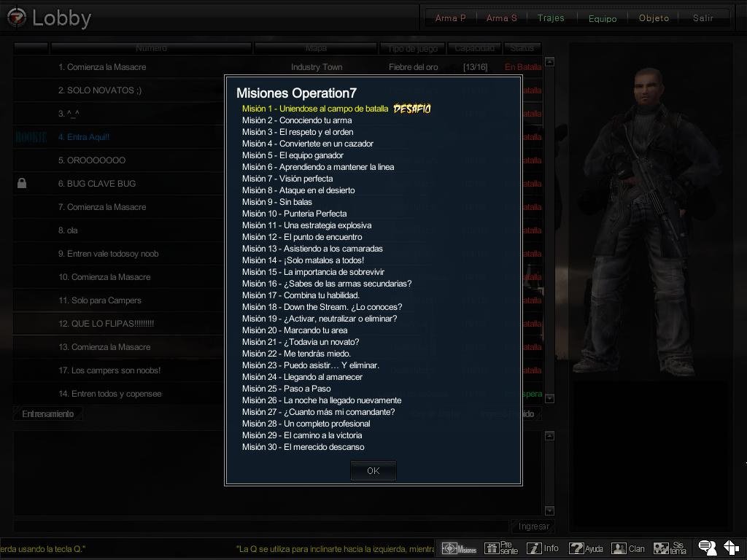This screenshot has width=747, height=560.
Task: Click the DESAFIO badge on Misión 1
Action: 411,109
